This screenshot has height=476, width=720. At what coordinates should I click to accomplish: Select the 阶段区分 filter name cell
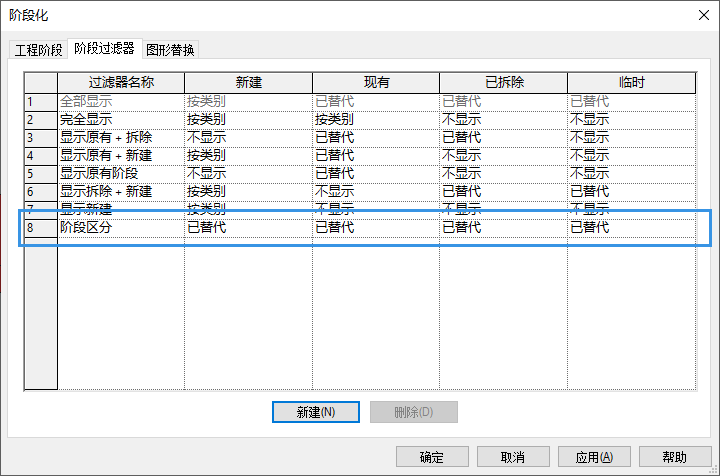121,228
